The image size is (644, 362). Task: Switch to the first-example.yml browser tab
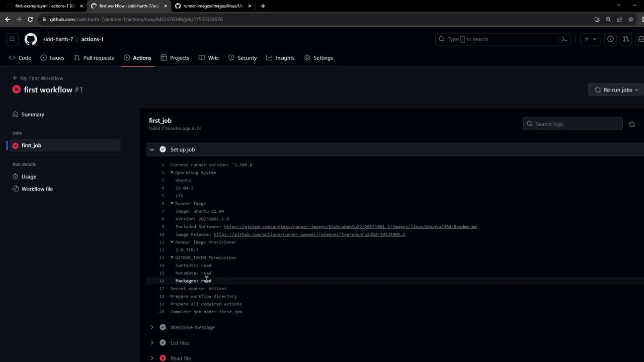[x=45, y=6]
